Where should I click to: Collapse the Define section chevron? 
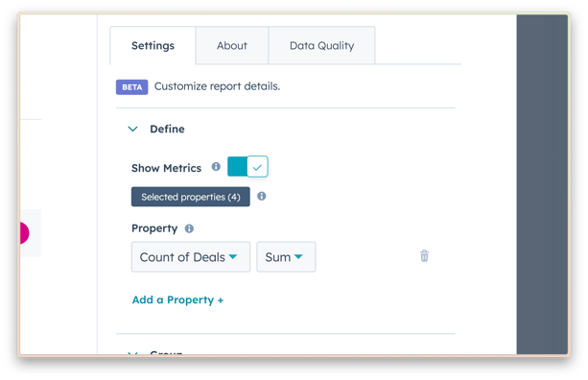[132, 129]
